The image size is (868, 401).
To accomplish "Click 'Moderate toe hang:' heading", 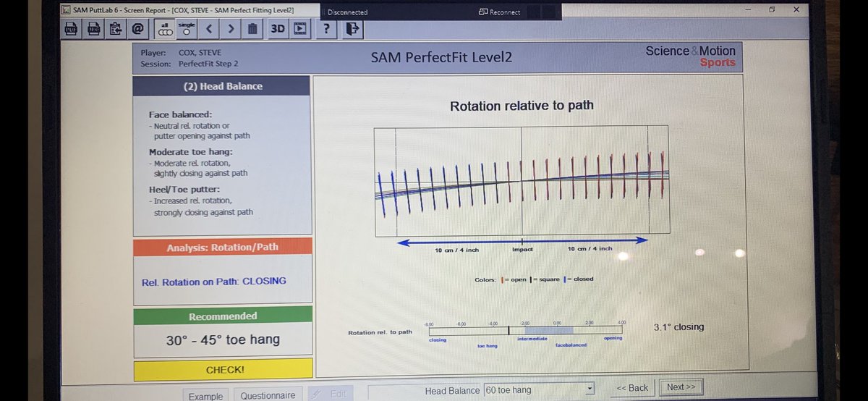I will click(x=190, y=152).
